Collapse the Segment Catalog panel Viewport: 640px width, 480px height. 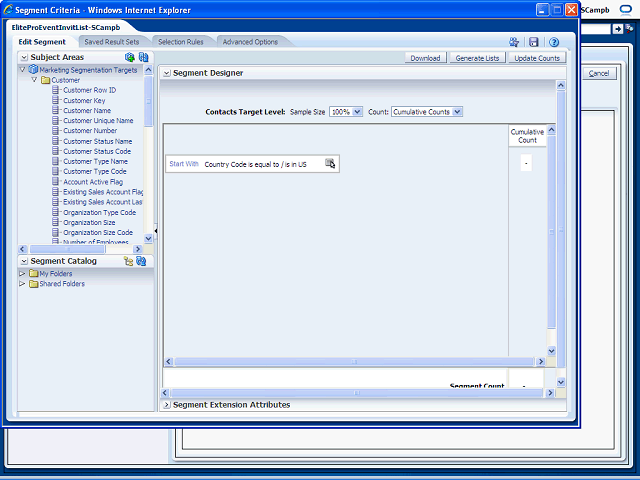24,261
